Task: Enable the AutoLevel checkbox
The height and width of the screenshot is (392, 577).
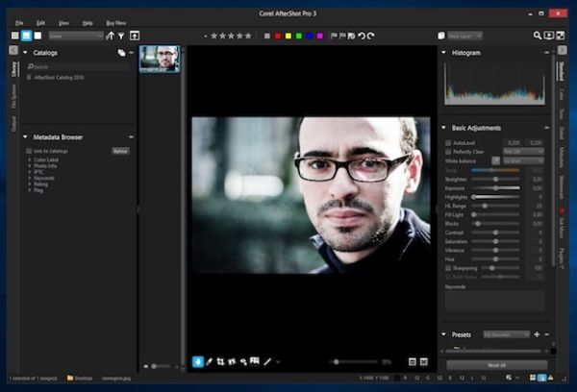Action: pos(447,142)
